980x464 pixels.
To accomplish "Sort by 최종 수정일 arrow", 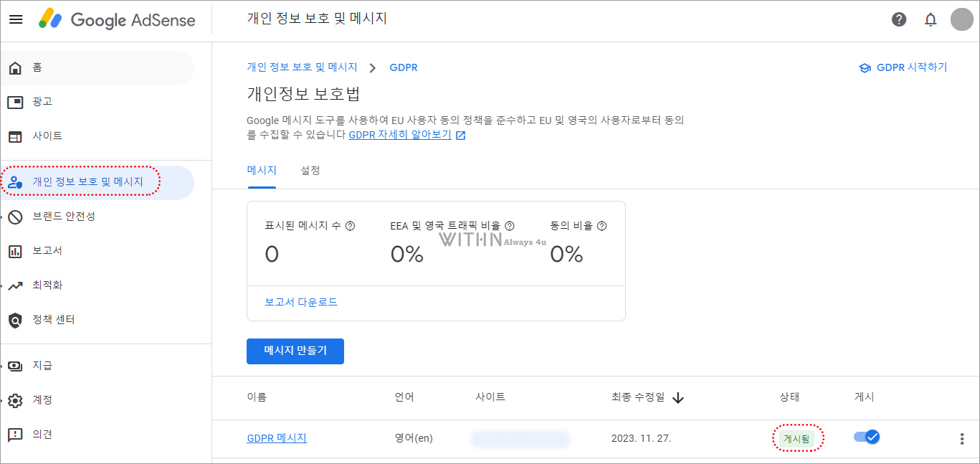I will coord(678,397).
